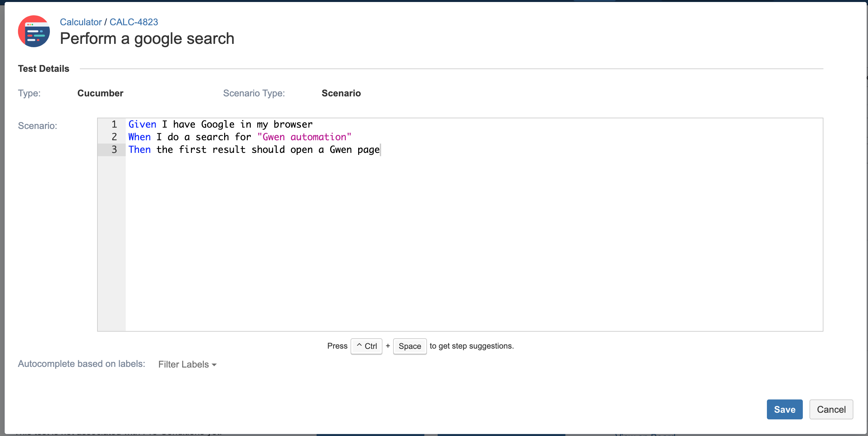Click line 1 'Given I have Google in my browser'

point(220,124)
